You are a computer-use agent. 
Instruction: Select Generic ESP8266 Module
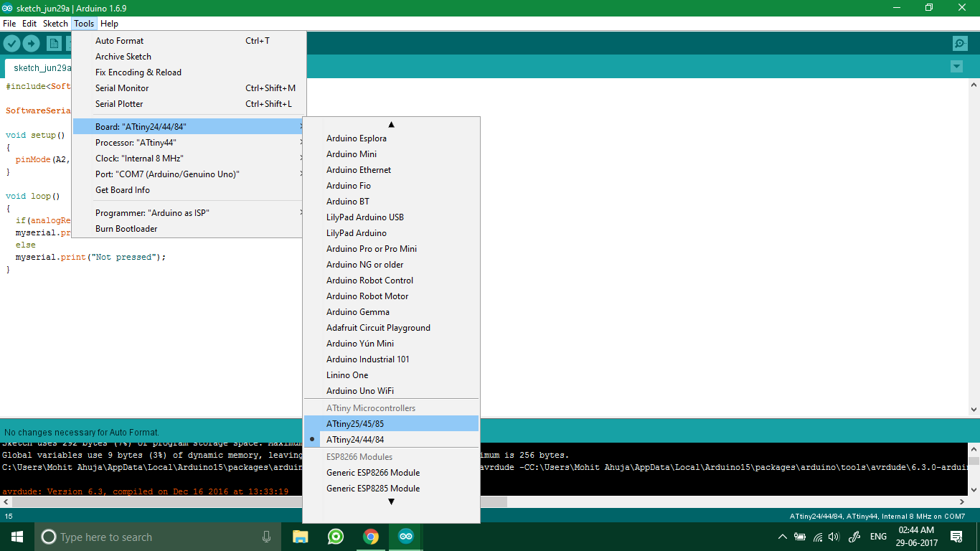coord(391,473)
